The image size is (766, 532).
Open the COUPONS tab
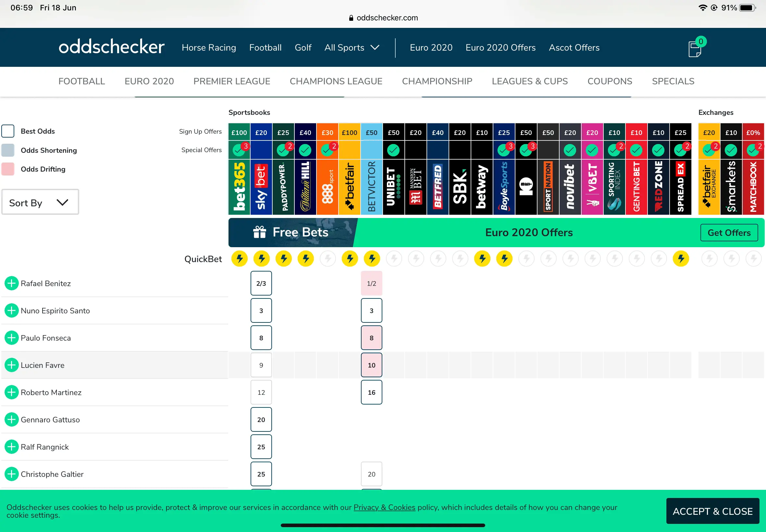[610, 81]
